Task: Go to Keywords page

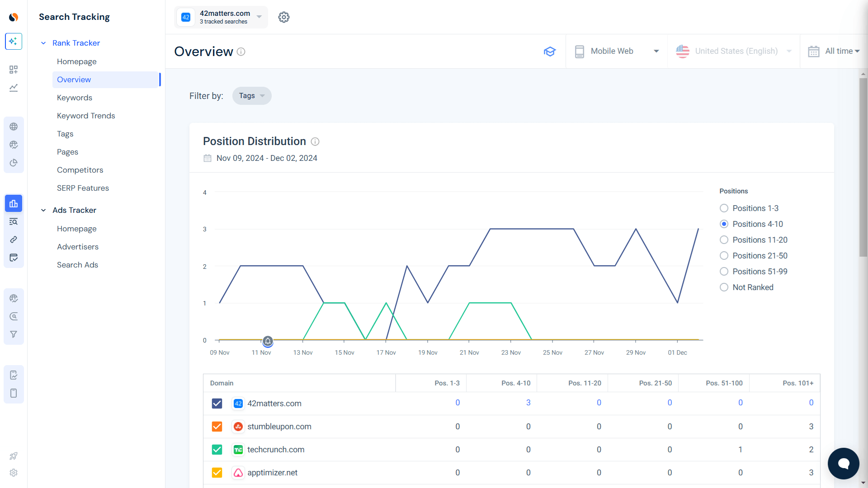Action: click(75, 98)
